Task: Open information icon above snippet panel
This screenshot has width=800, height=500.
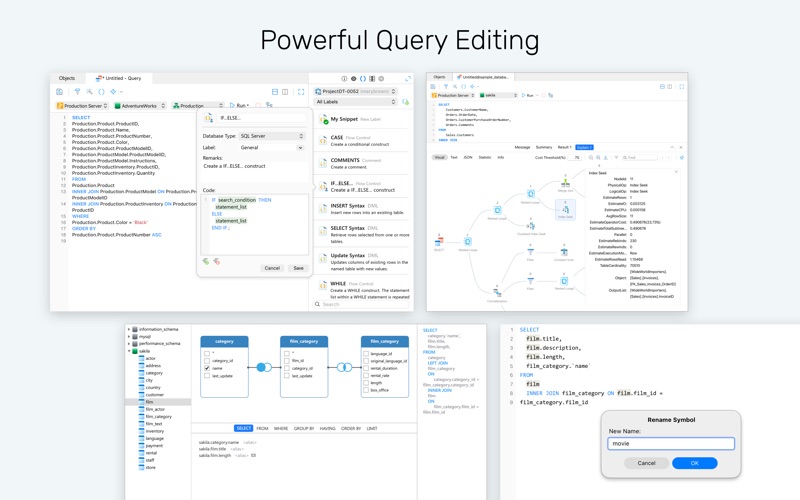Action: [x=344, y=79]
